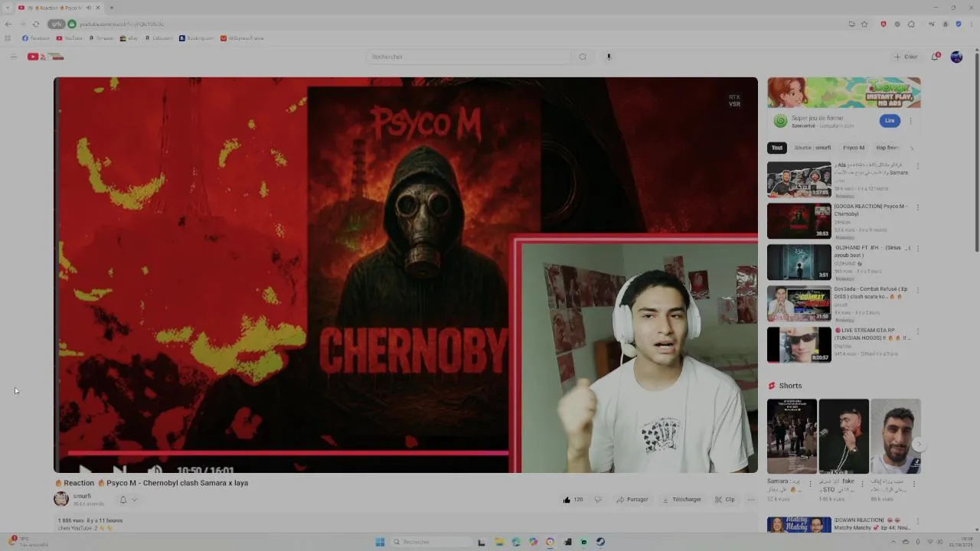Click the red adblock shield extension

pyautogui.click(x=883, y=24)
